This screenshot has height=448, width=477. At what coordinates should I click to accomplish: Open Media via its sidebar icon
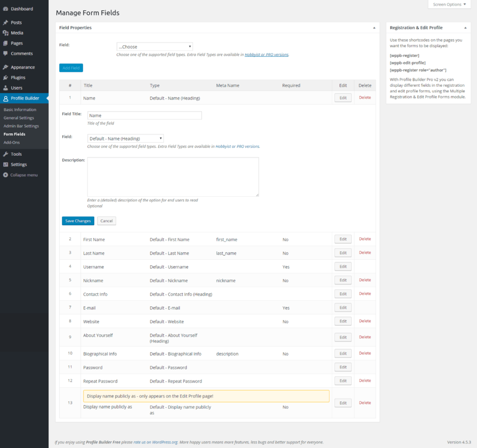point(6,33)
